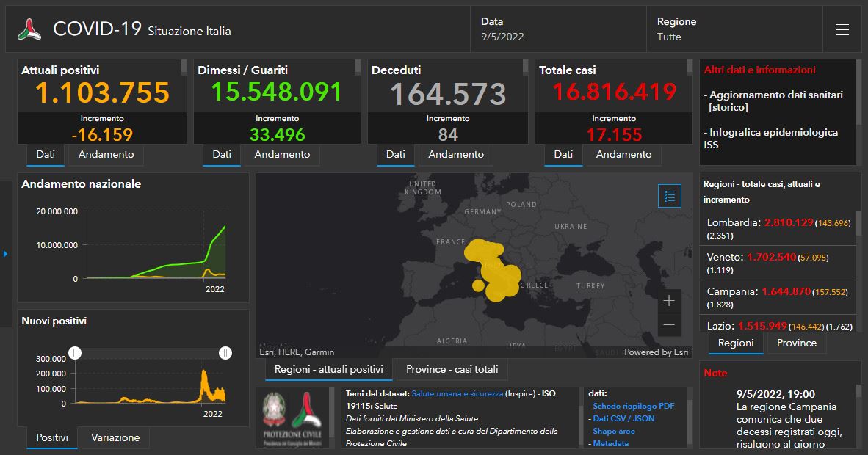Toggle the map legend list icon

coord(669,196)
